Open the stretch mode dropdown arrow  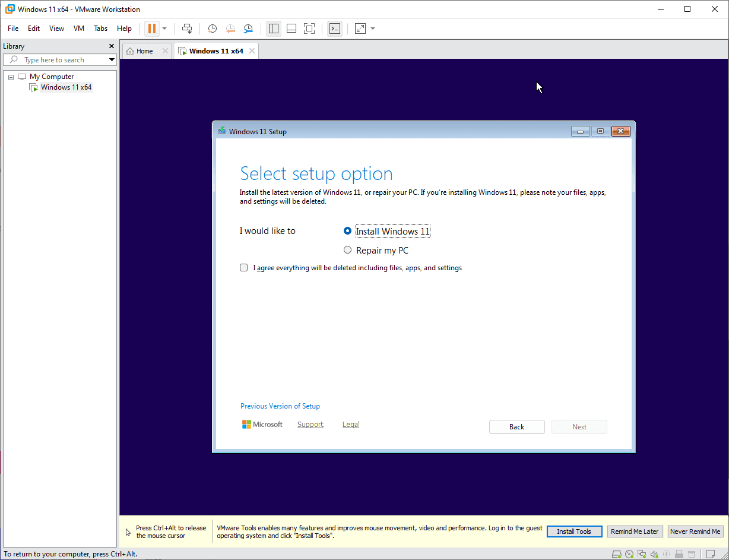[373, 29]
